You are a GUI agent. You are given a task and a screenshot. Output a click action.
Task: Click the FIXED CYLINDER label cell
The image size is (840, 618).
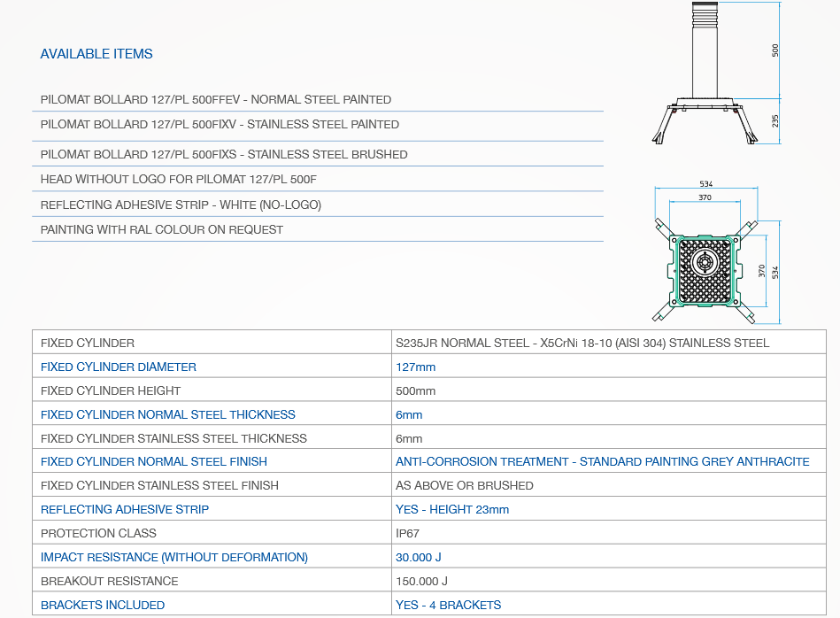coord(212,343)
